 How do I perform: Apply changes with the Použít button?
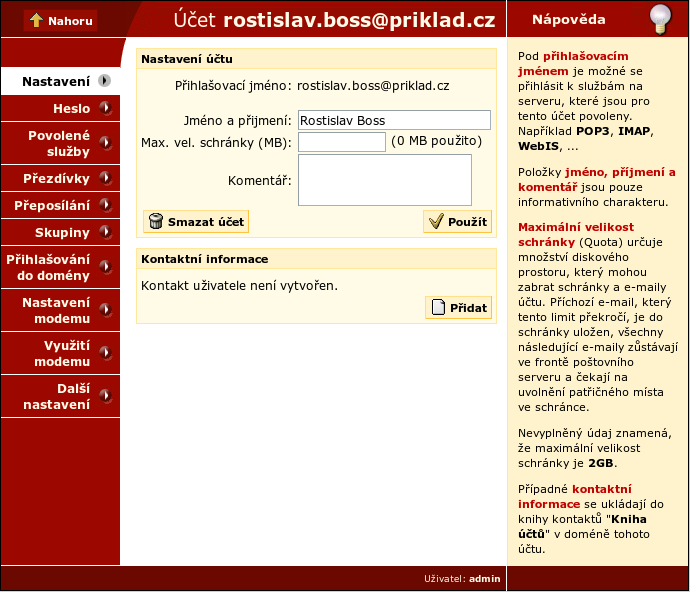458,221
